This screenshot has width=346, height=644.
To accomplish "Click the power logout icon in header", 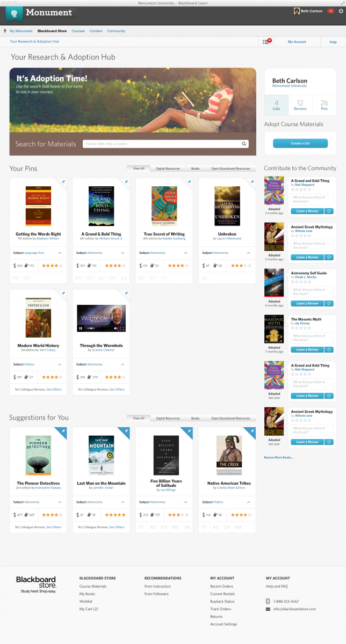I will 340,11.
